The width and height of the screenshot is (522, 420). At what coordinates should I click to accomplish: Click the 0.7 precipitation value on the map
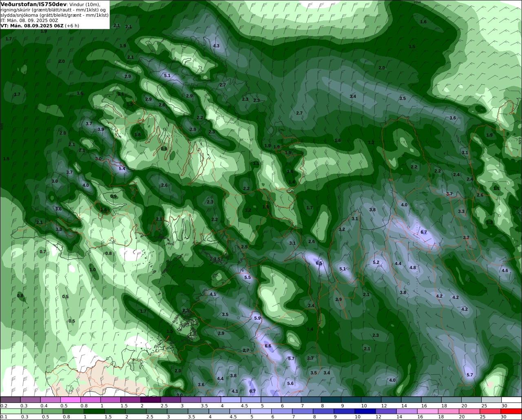point(43,252)
